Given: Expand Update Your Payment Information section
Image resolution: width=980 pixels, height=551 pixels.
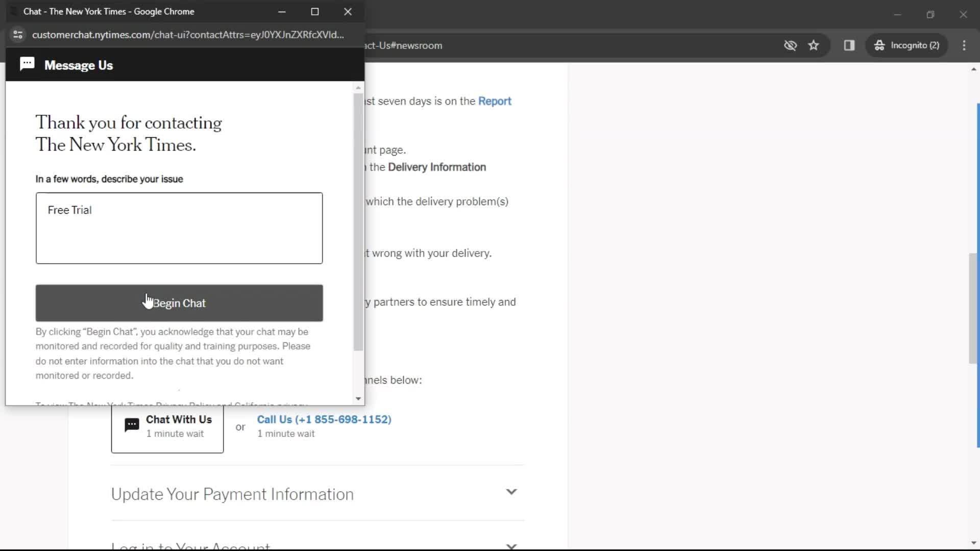Looking at the screenshot, I should pyautogui.click(x=317, y=494).
